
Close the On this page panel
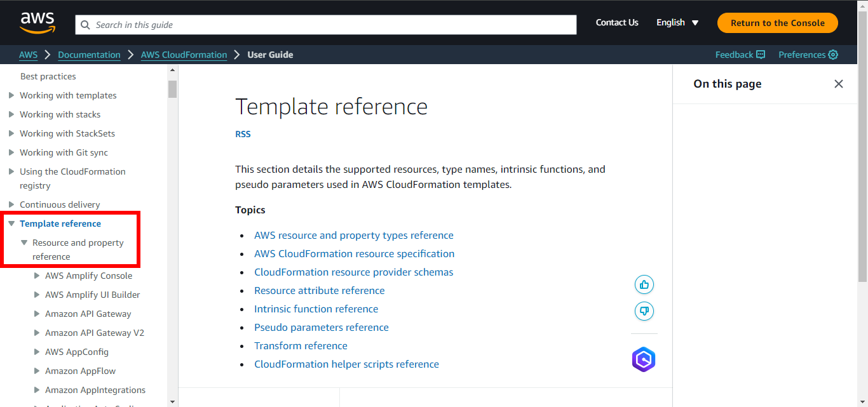click(838, 84)
